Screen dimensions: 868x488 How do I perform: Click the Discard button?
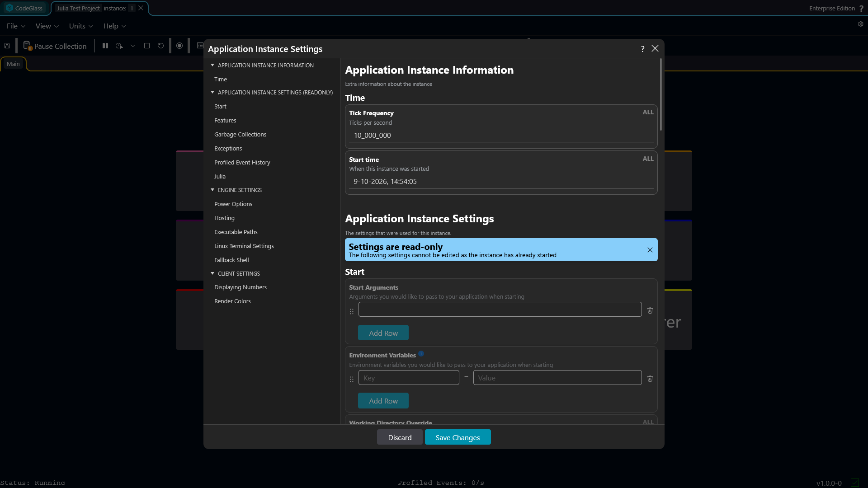tap(400, 437)
